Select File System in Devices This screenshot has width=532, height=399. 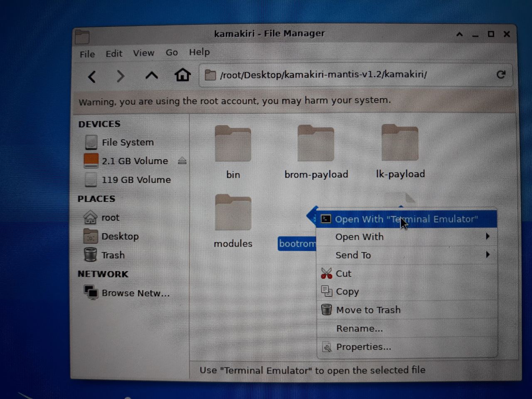pos(119,142)
